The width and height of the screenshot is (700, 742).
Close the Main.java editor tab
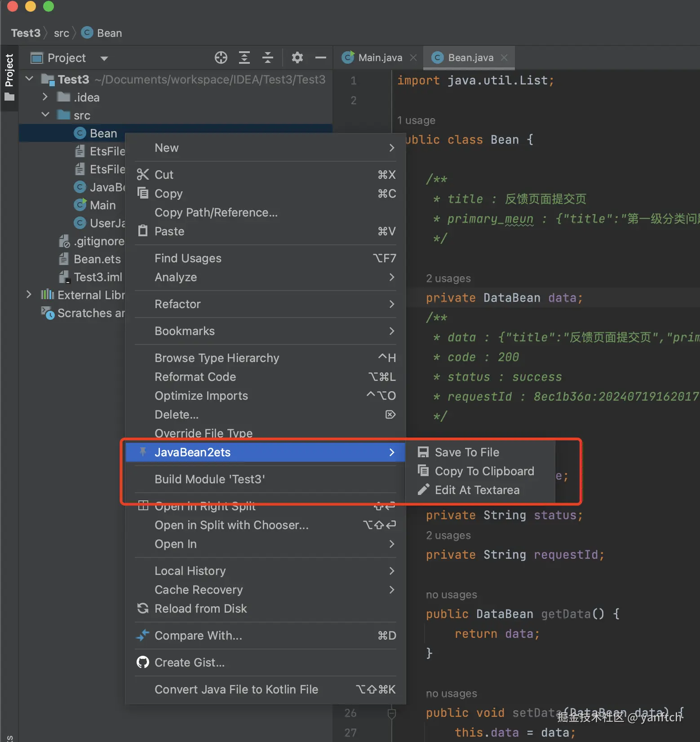coord(413,57)
